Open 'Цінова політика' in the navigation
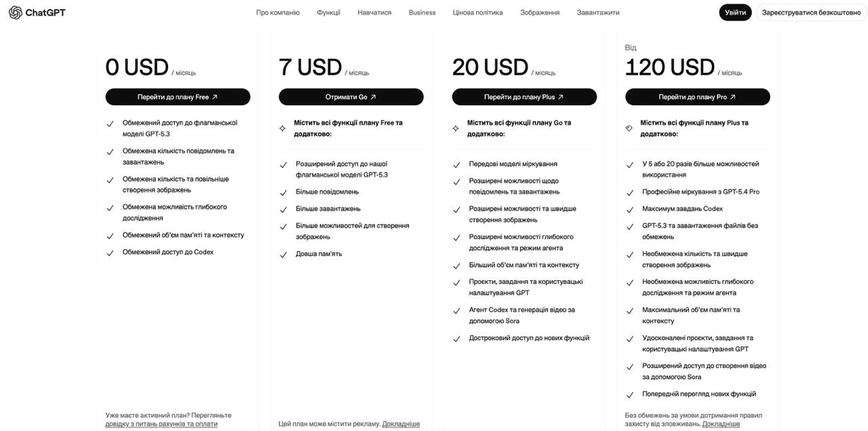Screen dimensions: 868x431 [477, 12]
